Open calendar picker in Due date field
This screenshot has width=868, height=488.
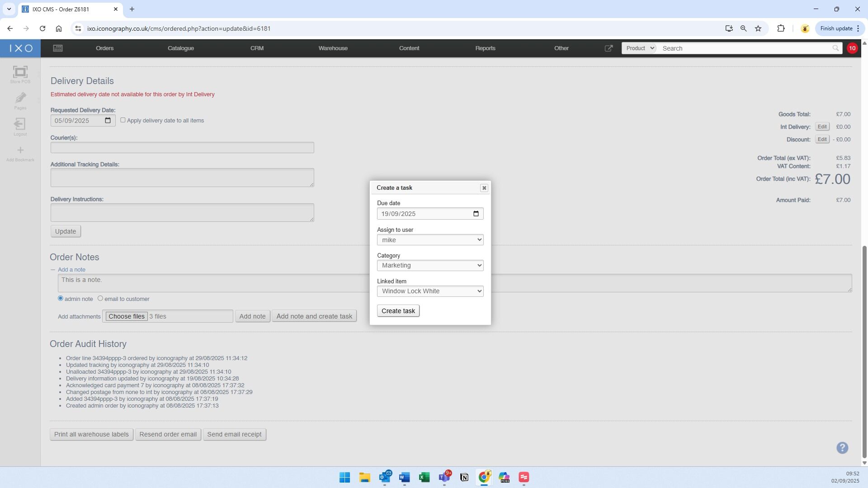point(476,214)
